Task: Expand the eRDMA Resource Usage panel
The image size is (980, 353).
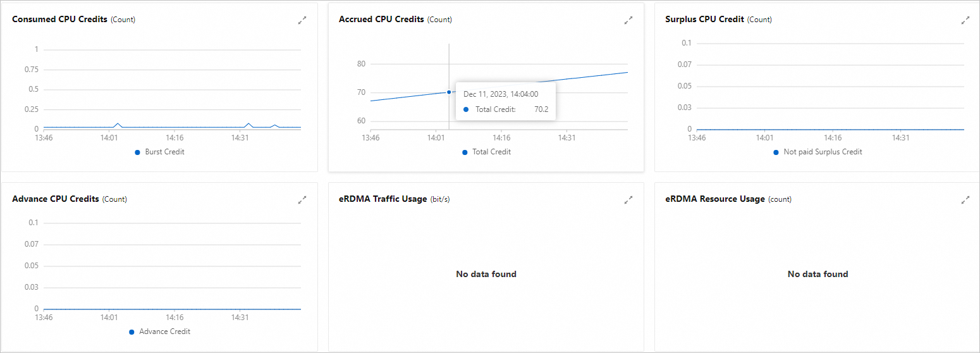Action: [x=965, y=200]
